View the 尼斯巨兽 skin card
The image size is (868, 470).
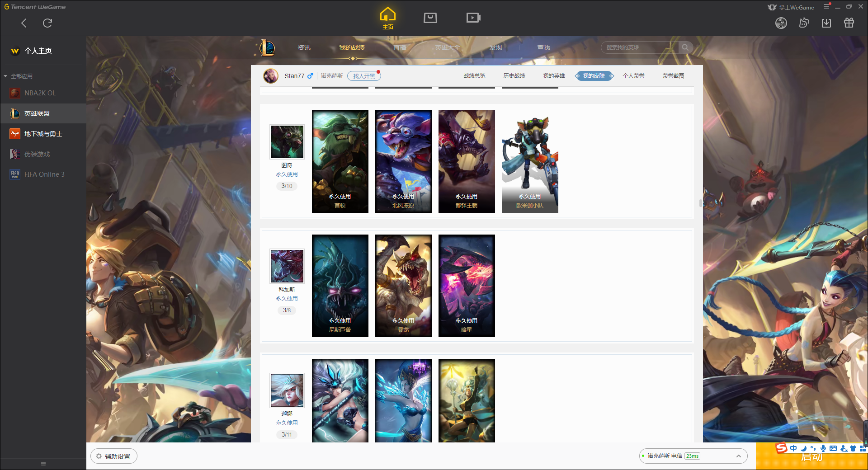[x=340, y=286]
